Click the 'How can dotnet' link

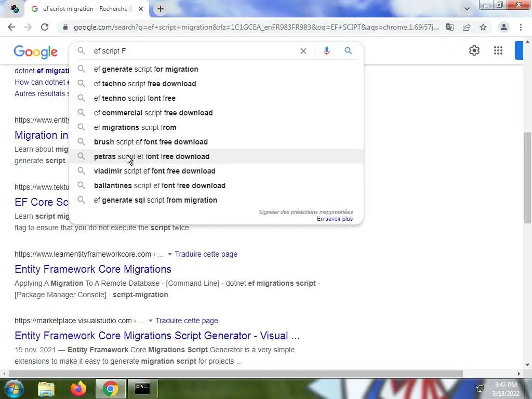tap(42, 82)
